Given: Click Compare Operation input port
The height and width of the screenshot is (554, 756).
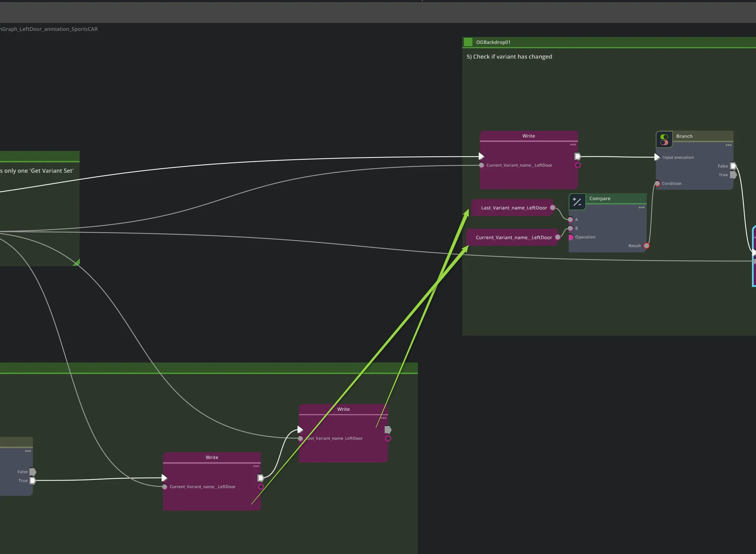Looking at the screenshot, I should [571, 237].
